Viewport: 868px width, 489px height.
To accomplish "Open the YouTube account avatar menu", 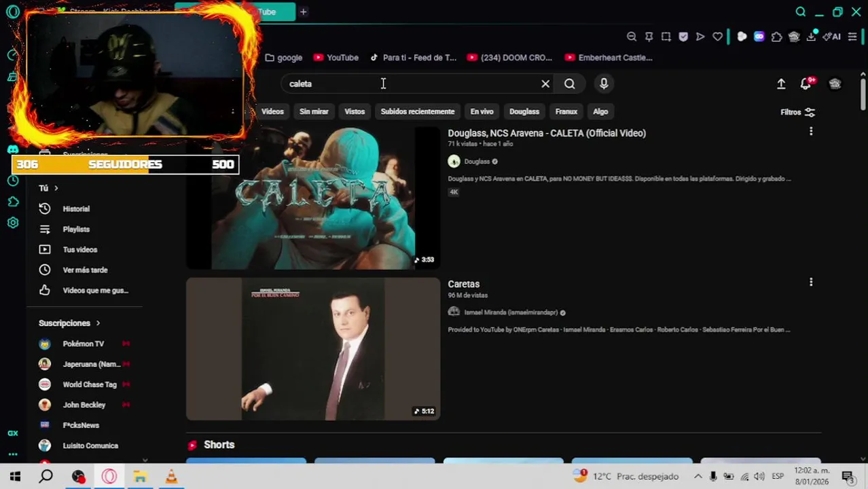I will pyautogui.click(x=835, y=84).
